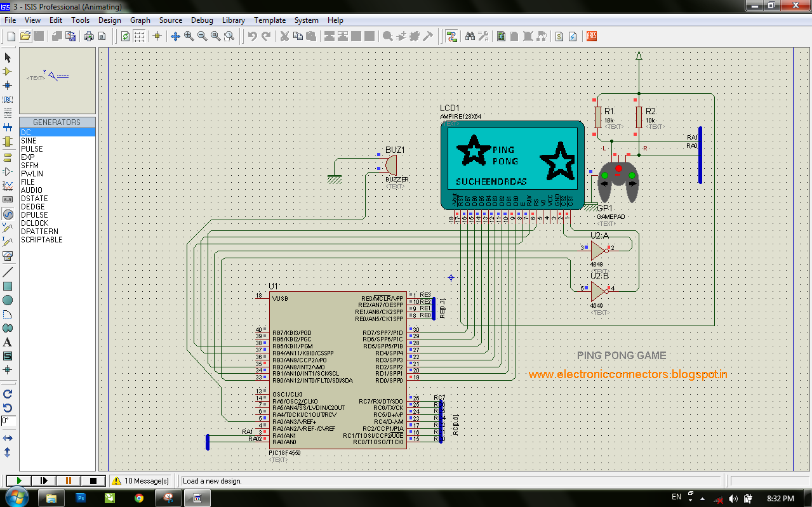Click the Bill of Materials icon
Screen dimensions: 812x507
click(x=559, y=36)
